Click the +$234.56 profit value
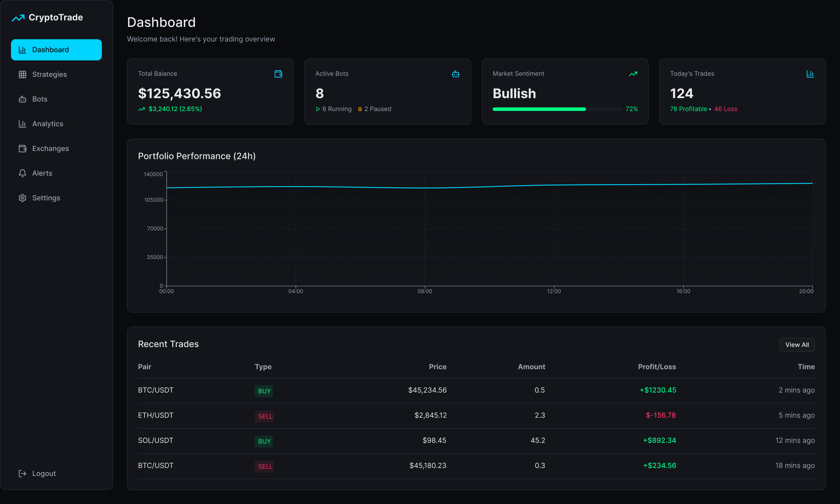840x504 pixels. tap(659, 466)
